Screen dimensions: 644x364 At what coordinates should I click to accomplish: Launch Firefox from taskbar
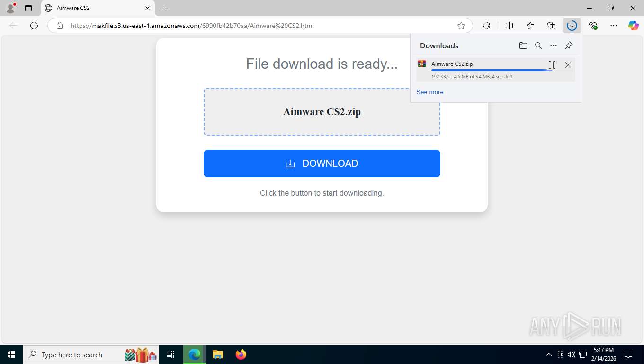tap(241, 355)
